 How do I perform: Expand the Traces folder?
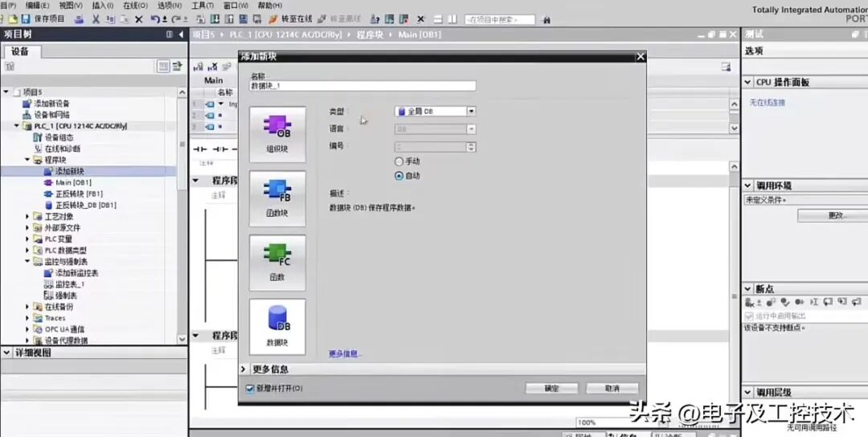[x=27, y=318]
